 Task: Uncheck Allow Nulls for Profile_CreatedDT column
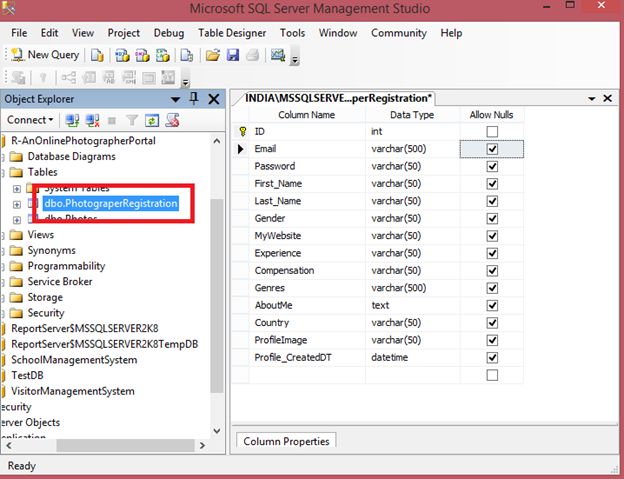tap(492, 358)
